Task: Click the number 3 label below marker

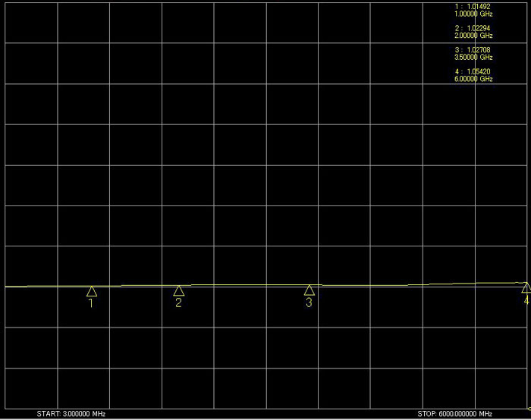Action: (309, 303)
